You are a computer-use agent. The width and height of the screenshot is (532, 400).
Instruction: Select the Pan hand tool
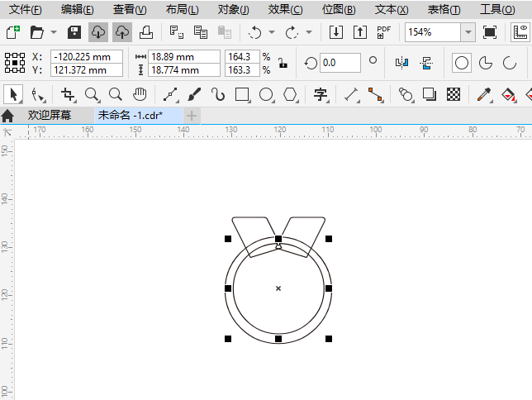tap(140, 94)
